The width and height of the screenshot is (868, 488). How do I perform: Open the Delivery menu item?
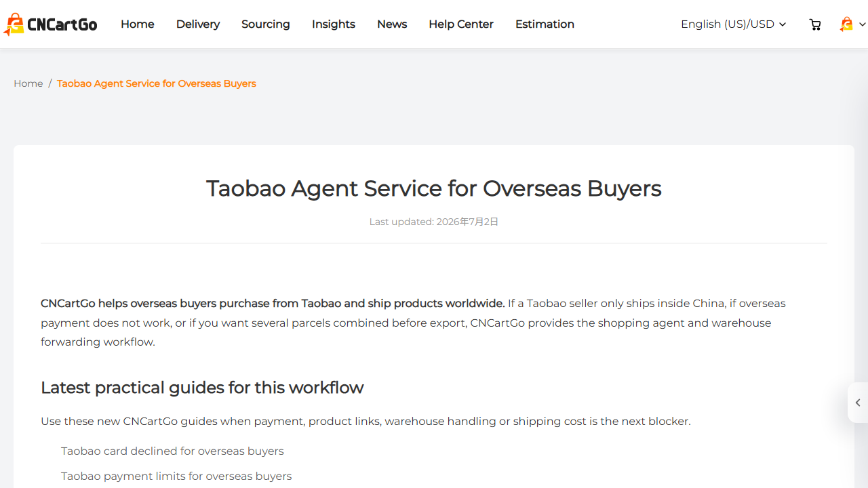[x=198, y=24]
